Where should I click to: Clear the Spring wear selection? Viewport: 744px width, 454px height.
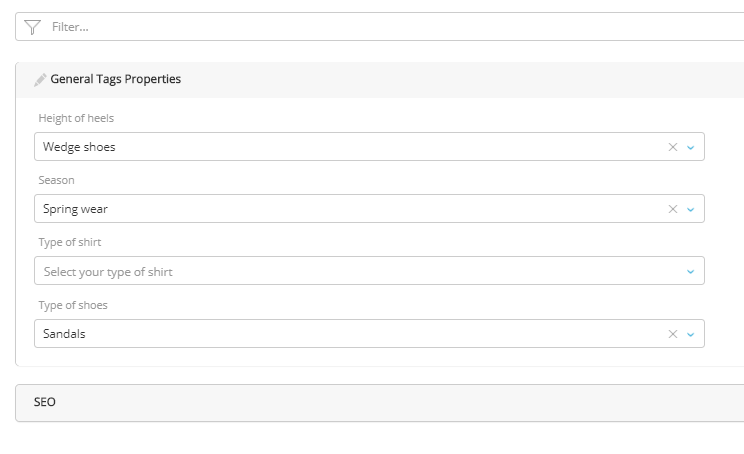[673, 209]
